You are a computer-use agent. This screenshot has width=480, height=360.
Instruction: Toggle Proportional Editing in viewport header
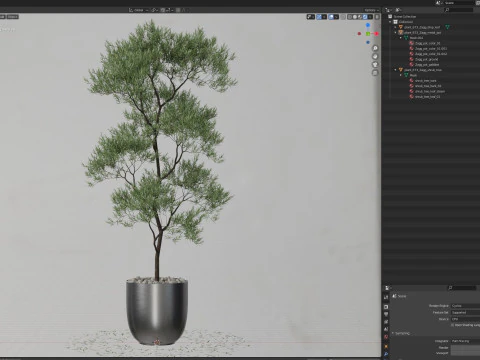(178, 10)
